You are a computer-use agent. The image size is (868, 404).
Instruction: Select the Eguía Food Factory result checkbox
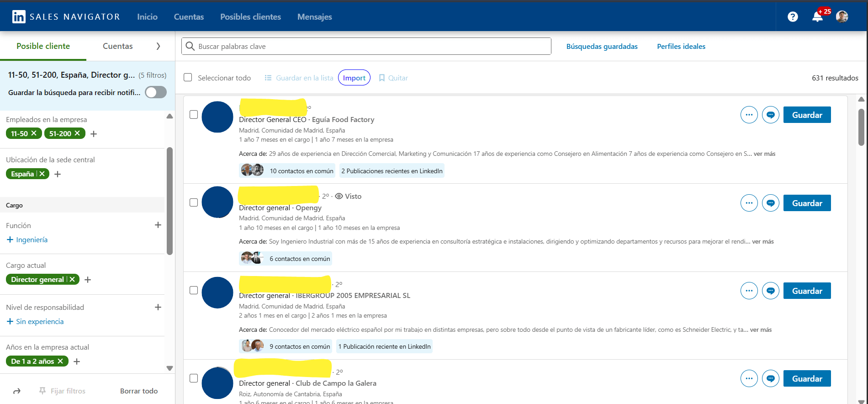(x=194, y=115)
